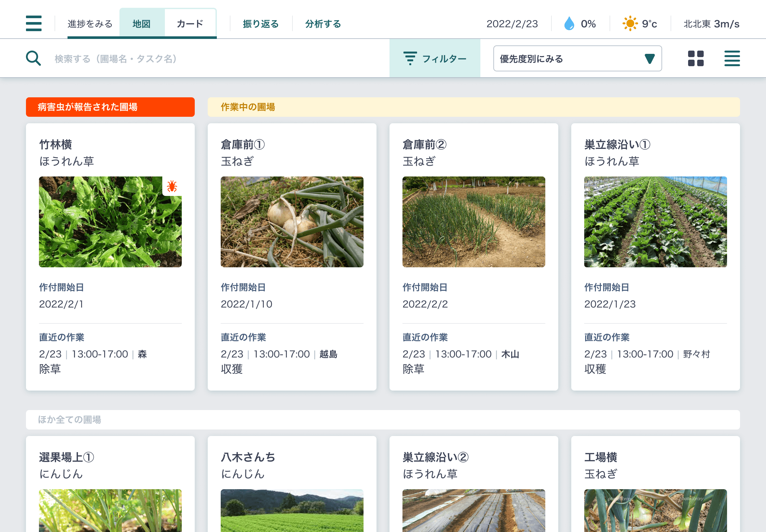The image size is (766, 532).
Task: Open the 竹林横 spinach photo
Action: tap(110, 222)
